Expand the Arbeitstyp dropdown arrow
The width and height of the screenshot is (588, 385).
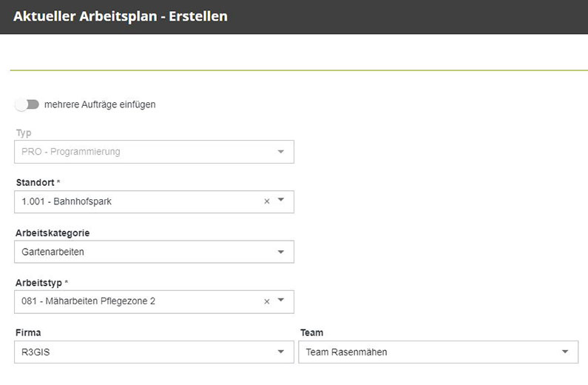click(281, 301)
